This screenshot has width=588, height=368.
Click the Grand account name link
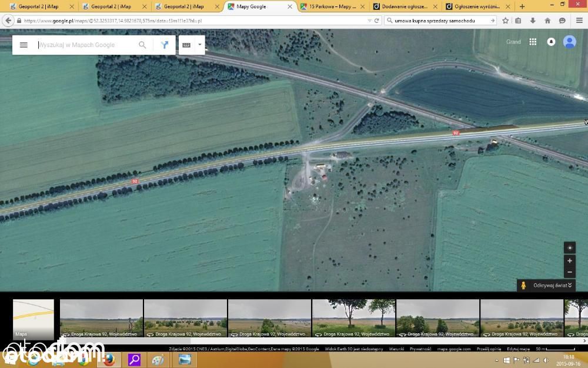coord(513,42)
